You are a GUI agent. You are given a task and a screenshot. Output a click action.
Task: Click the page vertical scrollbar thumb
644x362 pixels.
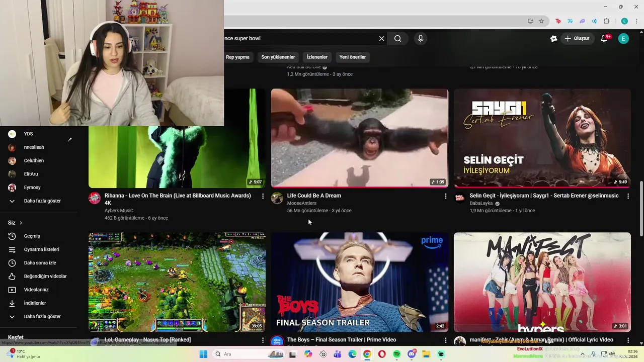[640, 208]
